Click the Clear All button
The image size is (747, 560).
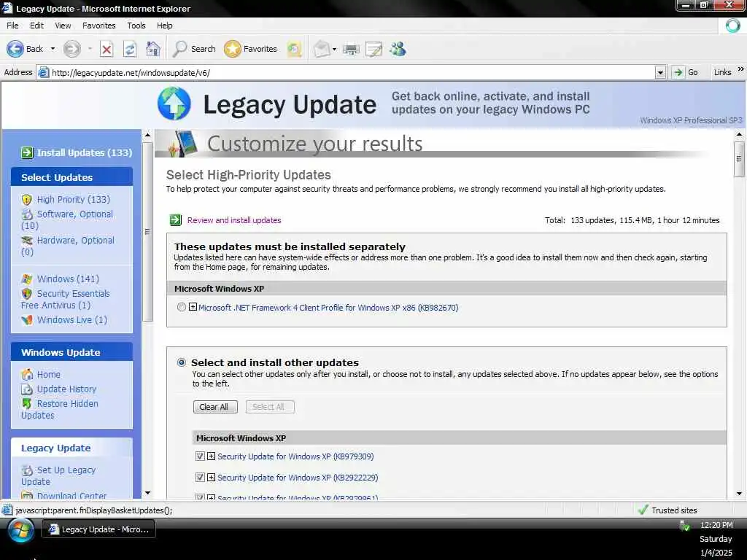pos(215,407)
